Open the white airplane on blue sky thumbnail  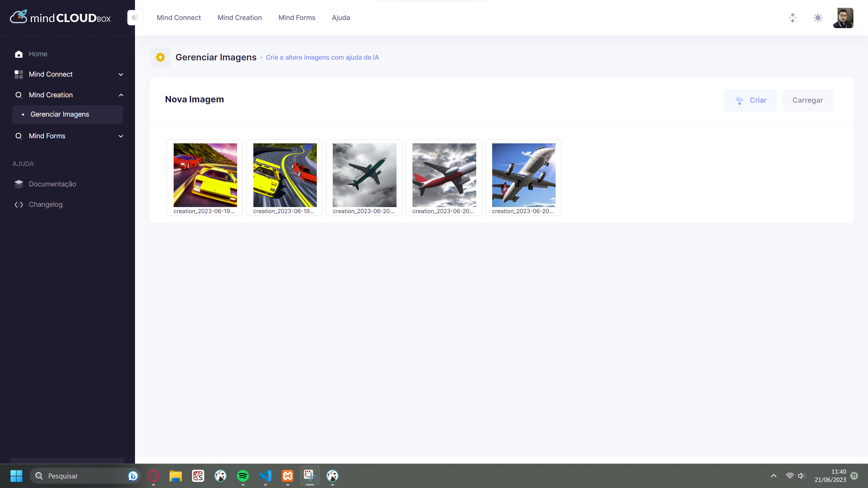[x=524, y=175]
